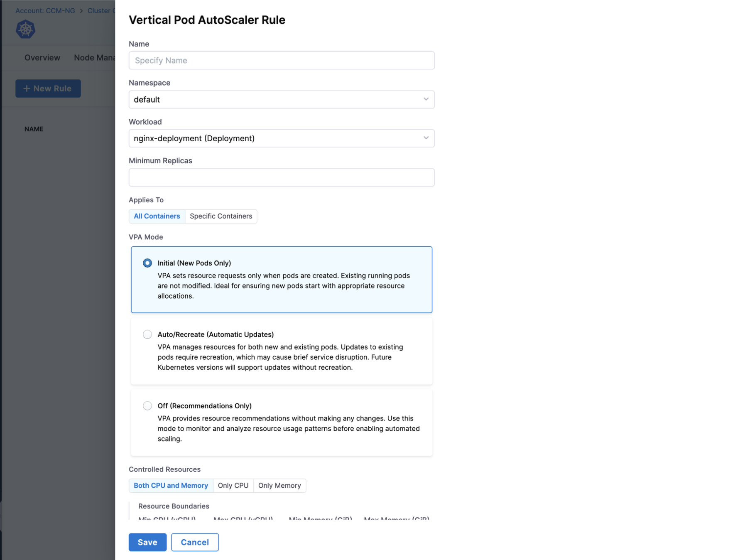Expand the Workload dropdown chevron

pos(426,138)
